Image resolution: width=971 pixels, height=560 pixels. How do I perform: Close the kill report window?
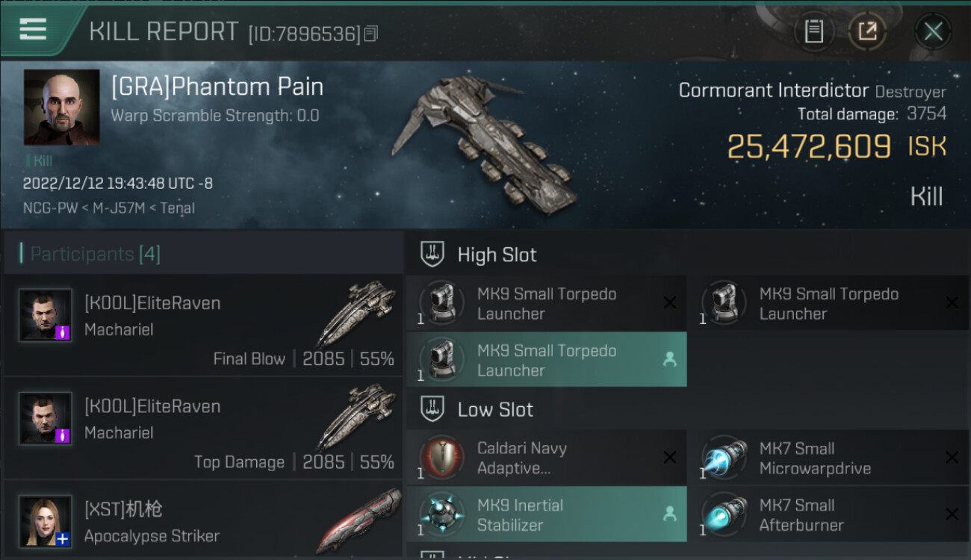933,31
